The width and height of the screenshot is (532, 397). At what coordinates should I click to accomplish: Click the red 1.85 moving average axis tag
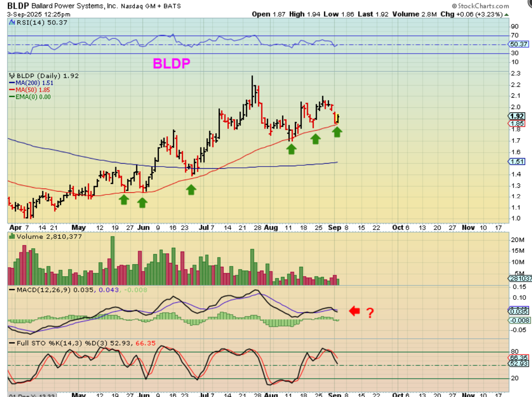(x=517, y=123)
